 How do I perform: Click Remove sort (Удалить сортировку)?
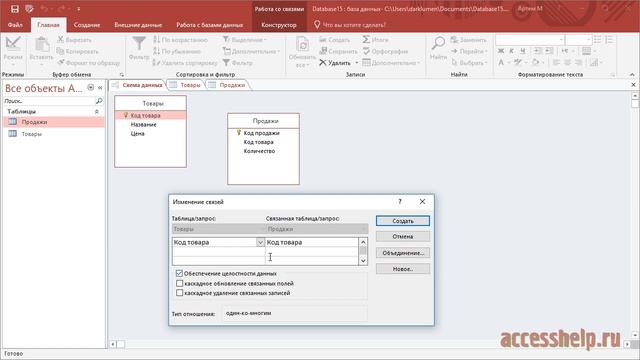click(x=185, y=62)
